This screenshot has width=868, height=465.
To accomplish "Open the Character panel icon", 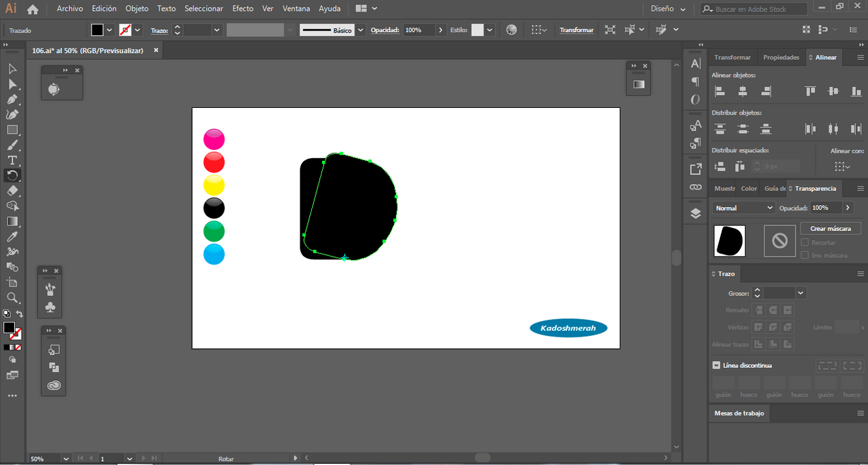I will [695, 63].
